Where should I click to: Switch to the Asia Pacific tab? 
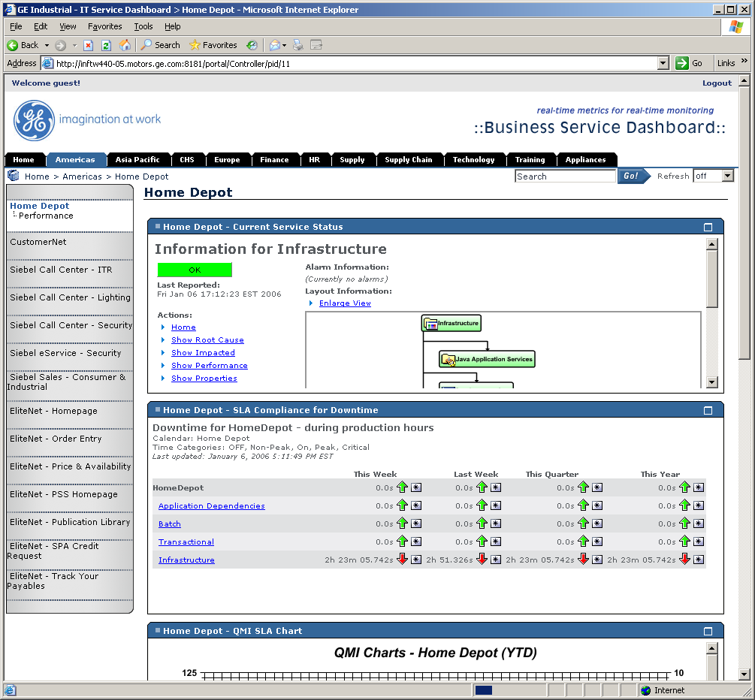pos(137,160)
